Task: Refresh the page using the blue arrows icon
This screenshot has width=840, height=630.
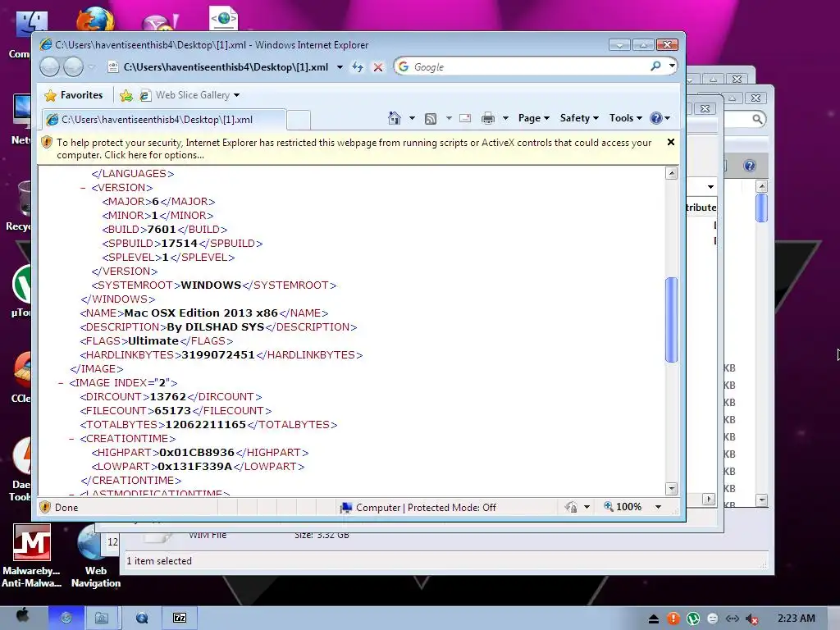Action: [x=358, y=67]
